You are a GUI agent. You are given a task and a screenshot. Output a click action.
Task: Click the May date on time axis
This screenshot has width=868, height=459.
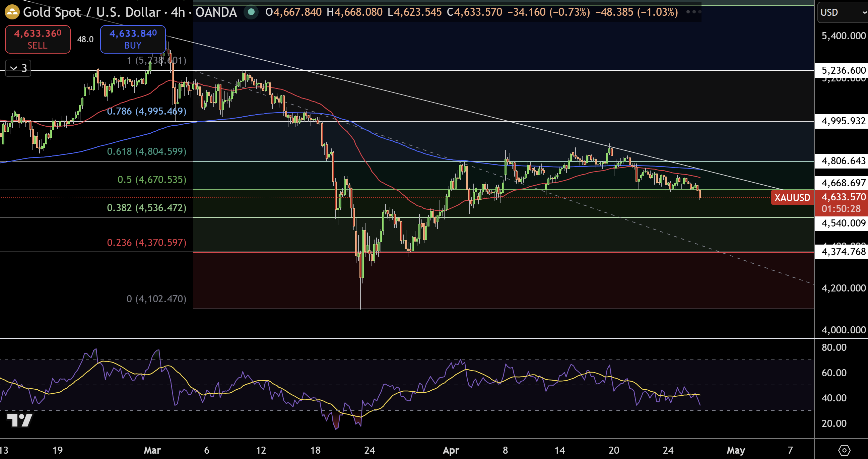(x=736, y=450)
